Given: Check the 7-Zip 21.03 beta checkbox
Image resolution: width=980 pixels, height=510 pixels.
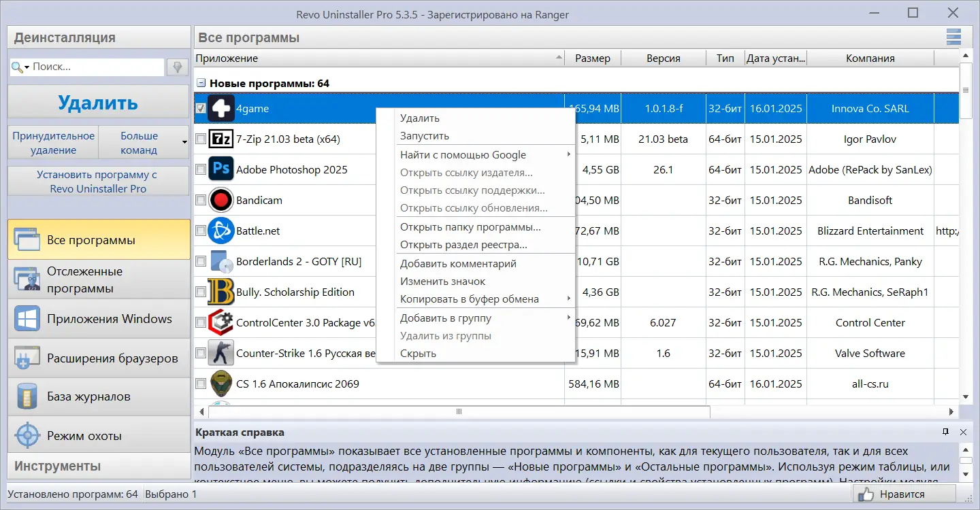Looking at the screenshot, I should point(201,139).
